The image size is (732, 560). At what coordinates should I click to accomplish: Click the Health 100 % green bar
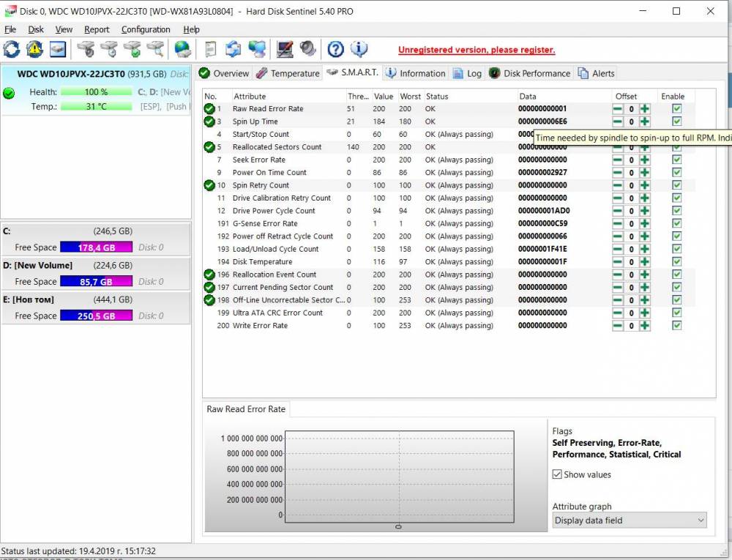(97, 92)
